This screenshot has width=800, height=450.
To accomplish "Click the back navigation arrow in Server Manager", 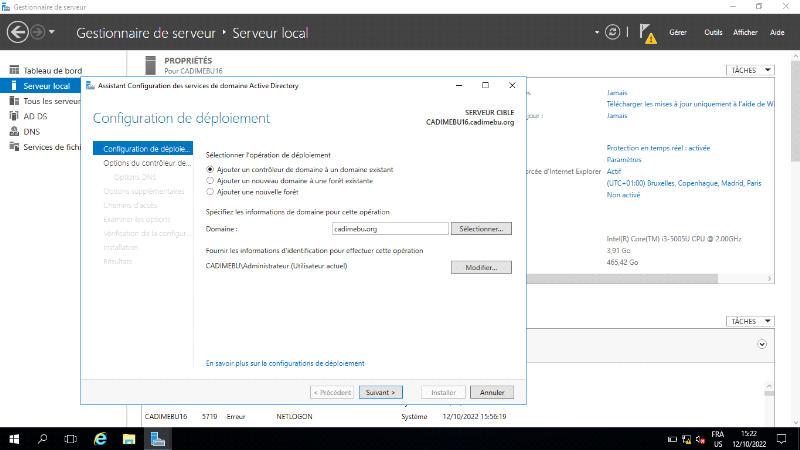I will pyautogui.click(x=17, y=32).
